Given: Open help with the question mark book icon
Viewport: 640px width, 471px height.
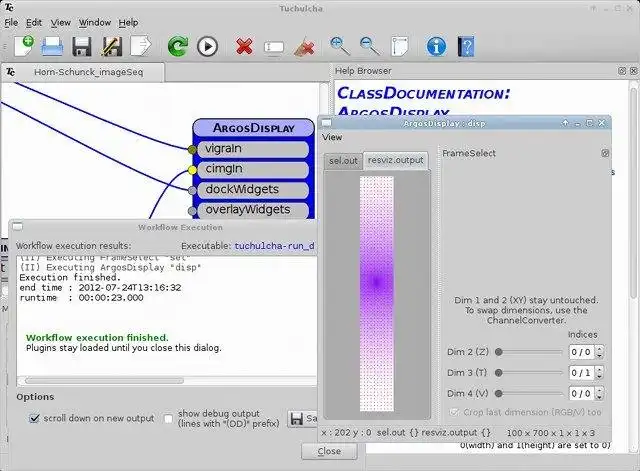Looking at the screenshot, I should pyautogui.click(x=466, y=46).
